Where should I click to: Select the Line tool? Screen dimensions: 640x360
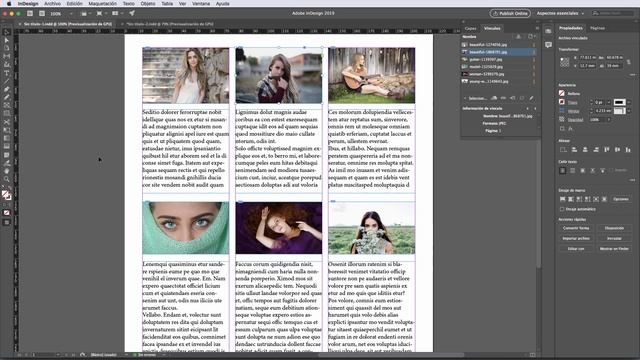tap(6, 81)
